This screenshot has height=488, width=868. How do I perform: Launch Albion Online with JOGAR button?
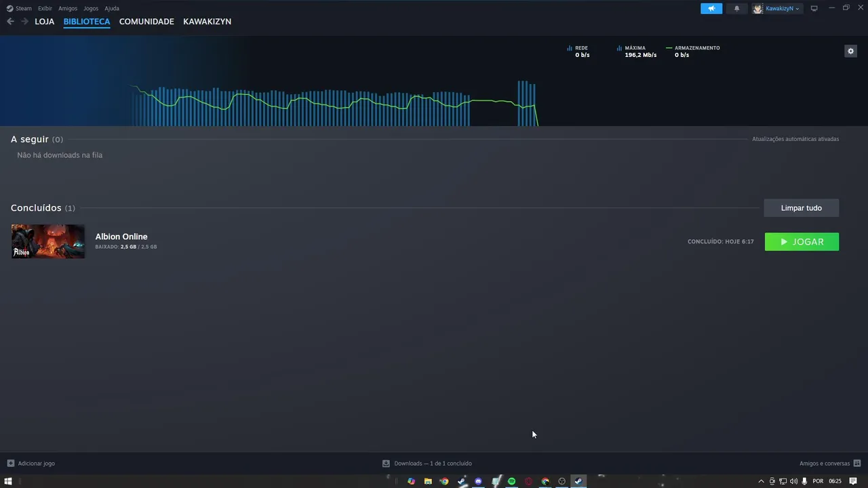802,242
